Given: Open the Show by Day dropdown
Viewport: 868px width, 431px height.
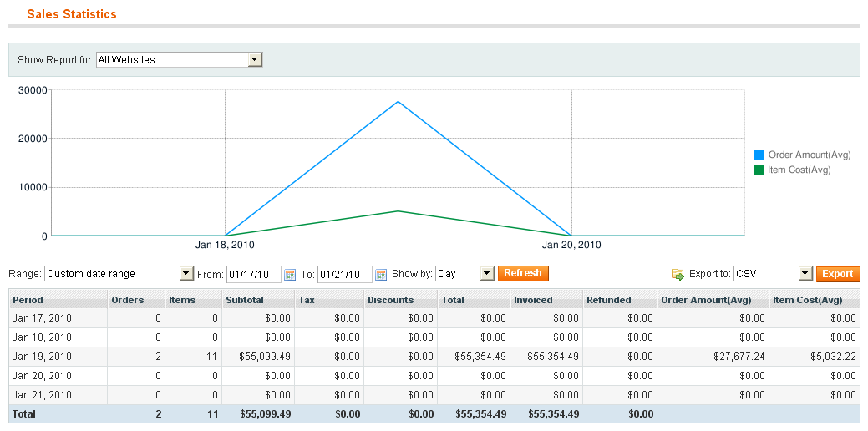Looking at the screenshot, I should 465,274.
